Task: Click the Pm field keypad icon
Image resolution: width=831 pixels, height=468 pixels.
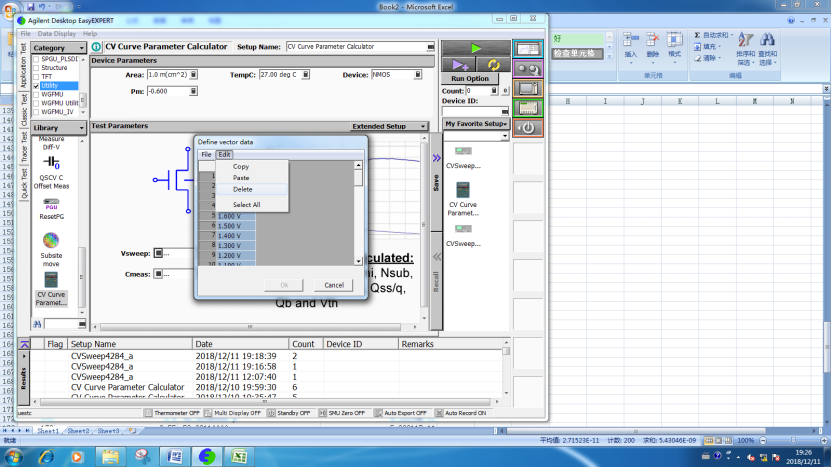Action: point(193,91)
